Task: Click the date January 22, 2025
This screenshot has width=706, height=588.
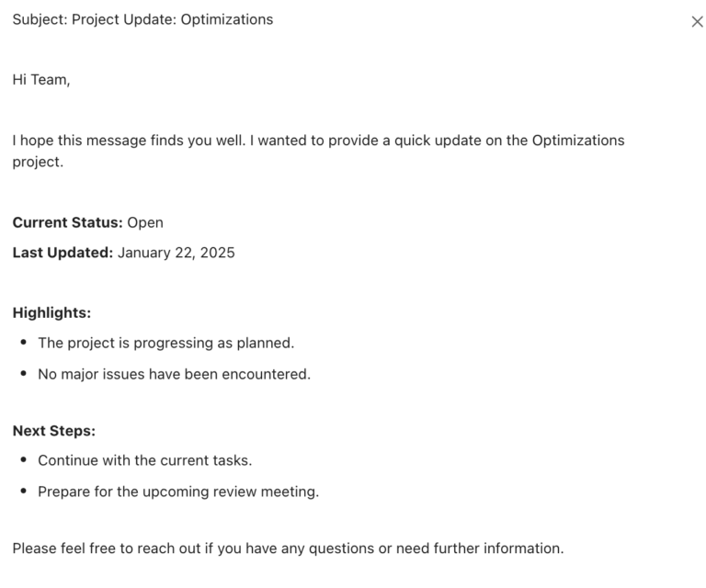Action: 176,253
